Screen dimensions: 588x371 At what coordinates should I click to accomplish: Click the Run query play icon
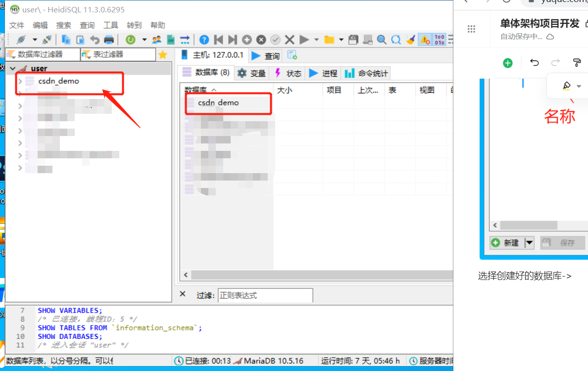(x=304, y=40)
